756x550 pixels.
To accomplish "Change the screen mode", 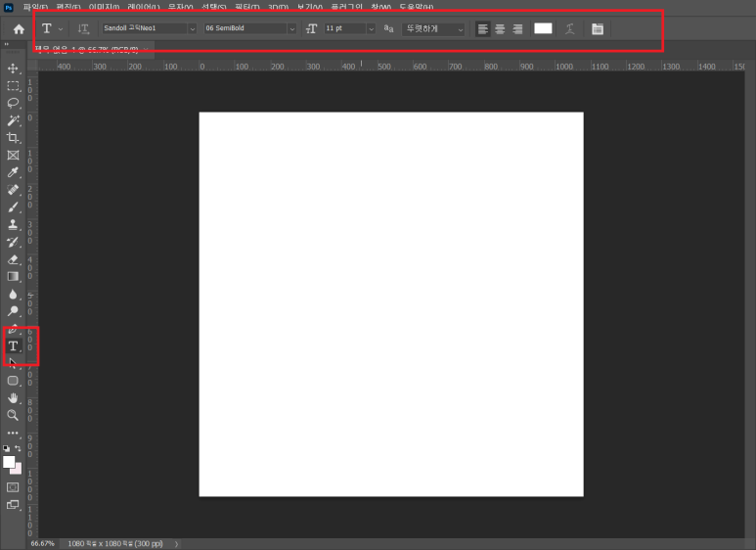I will tap(13, 505).
